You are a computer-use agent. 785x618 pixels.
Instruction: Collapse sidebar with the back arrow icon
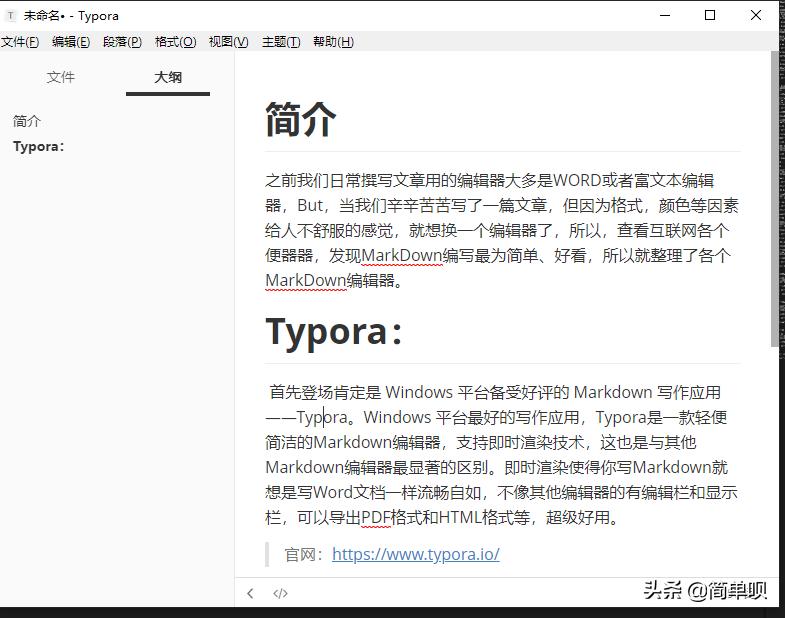[250, 593]
